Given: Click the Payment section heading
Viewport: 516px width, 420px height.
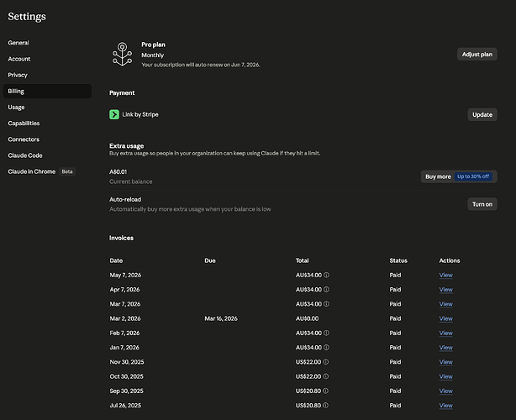Looking at the screenshot, I should 122,92.
